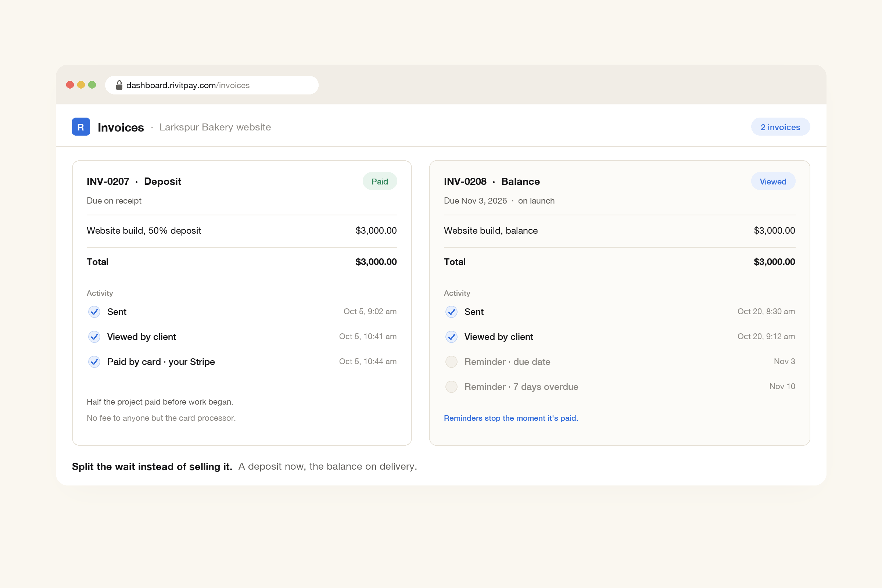Screen dimensions: 882x588
Task: Click the Total amount on the Balance invoice
Action: point(774,262)
